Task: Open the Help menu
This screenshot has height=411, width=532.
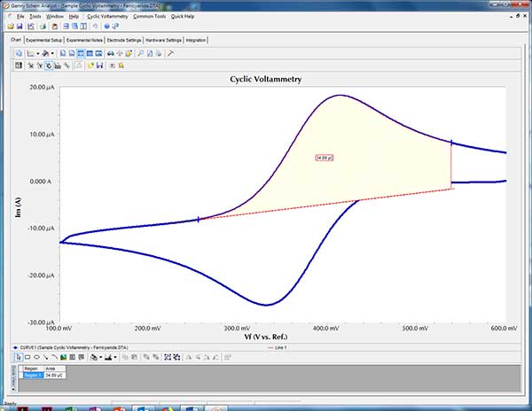Action: tap(74, 16)
